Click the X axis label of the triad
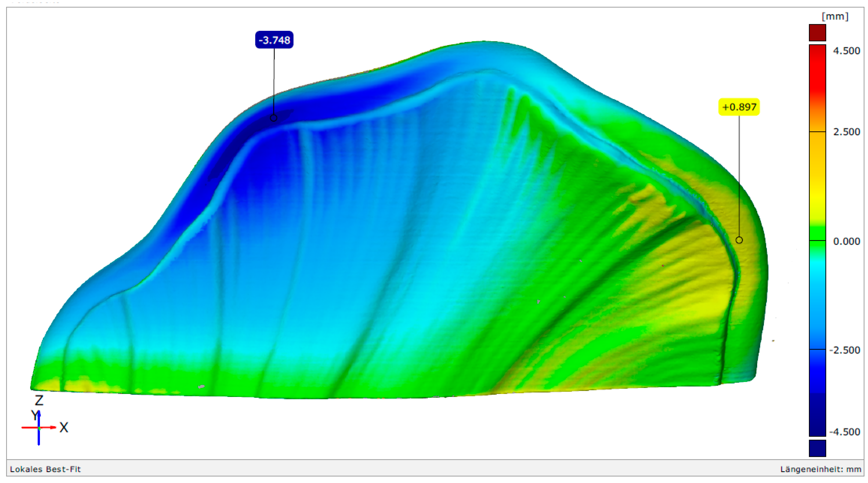Image resolution: width=868 pixels, height=483 pixels. 64,427
